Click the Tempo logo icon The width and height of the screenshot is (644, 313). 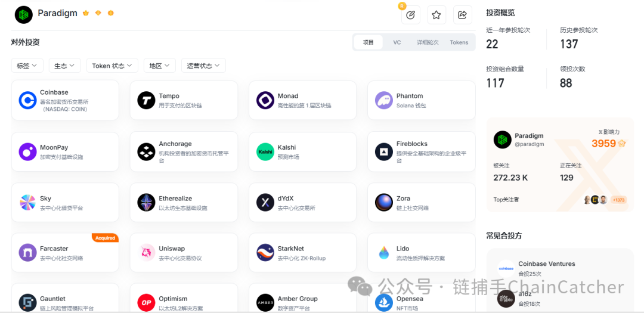point(146,100)
